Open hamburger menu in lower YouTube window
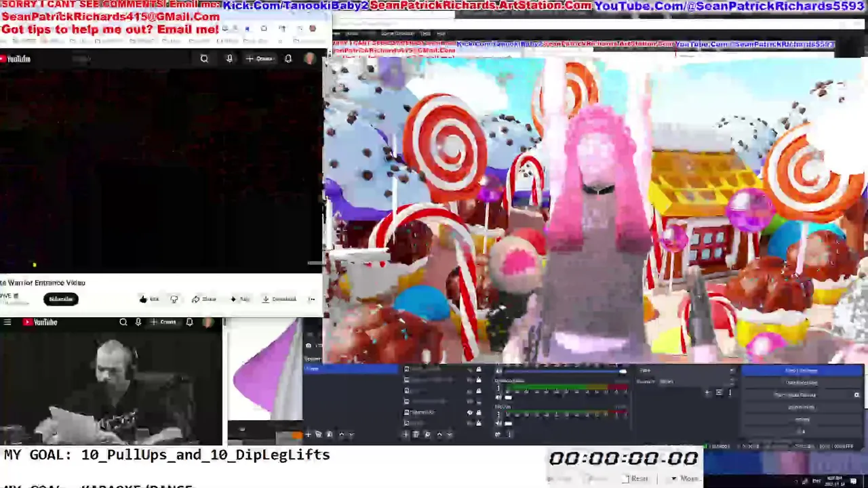Screen dimensions: 868x488 7,322
